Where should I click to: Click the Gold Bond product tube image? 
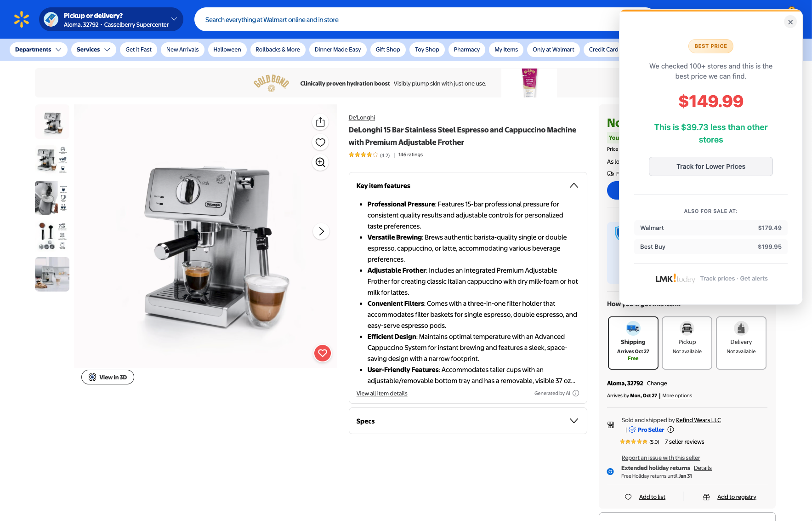(x=529, y=83)
